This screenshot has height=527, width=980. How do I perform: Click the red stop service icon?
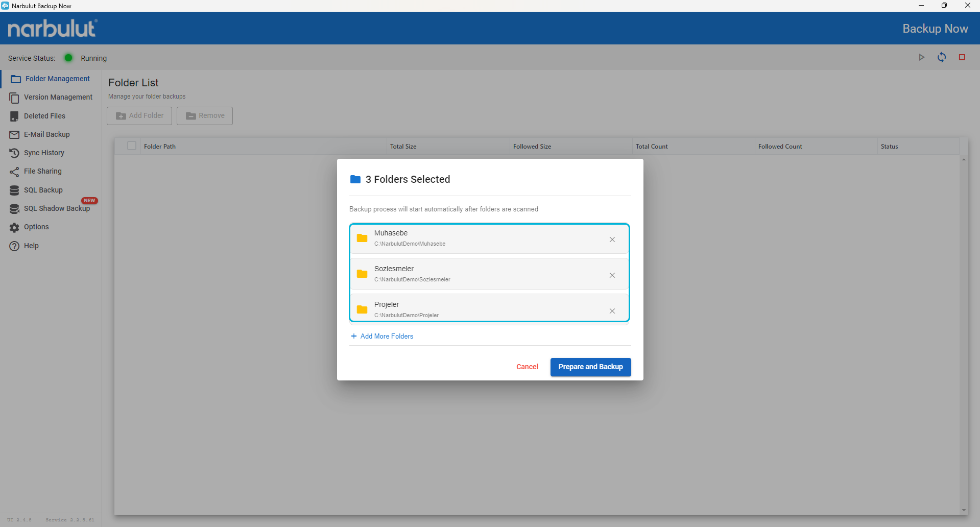[x=962, y=57]
